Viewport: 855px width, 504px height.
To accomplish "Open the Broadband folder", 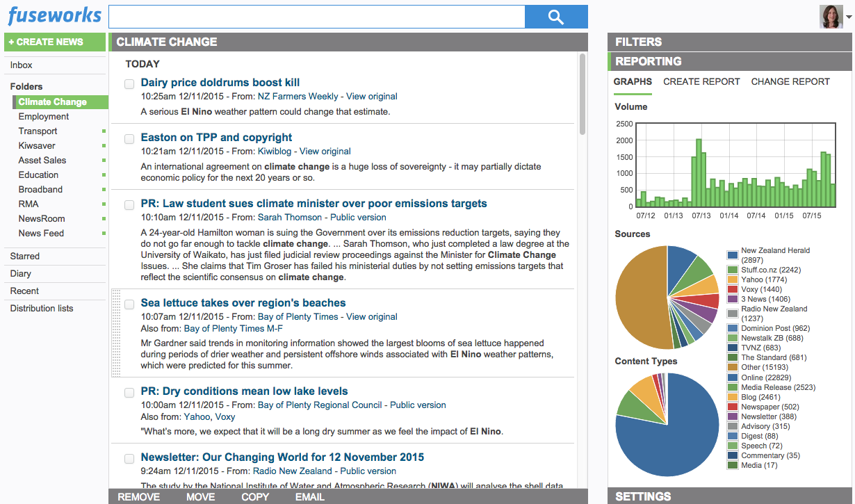I will [x=40, y=190].
